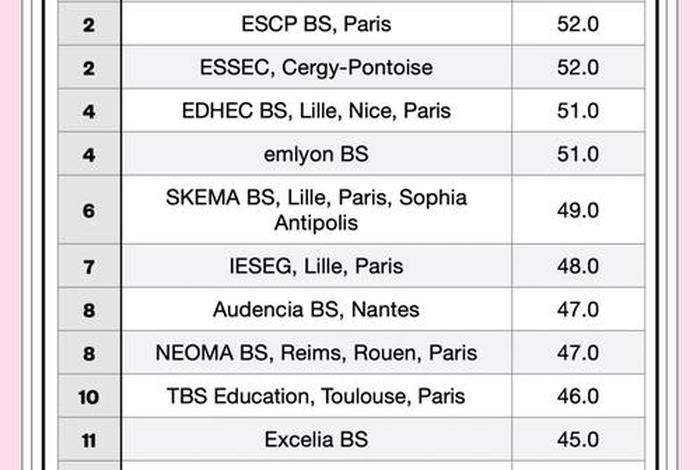Image resolution: width=700 pixels, height=470 pixels.
Task: Select the emlyon BS name cell
Action: click(316, 154)
